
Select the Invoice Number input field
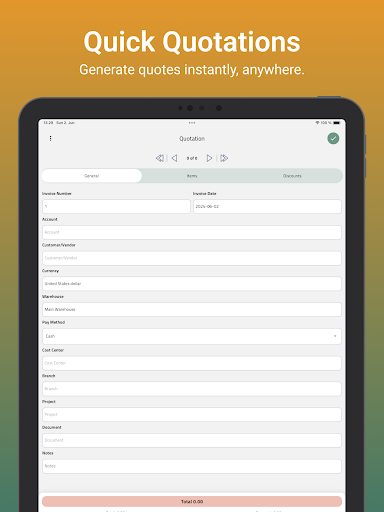(x=116, y=206)
